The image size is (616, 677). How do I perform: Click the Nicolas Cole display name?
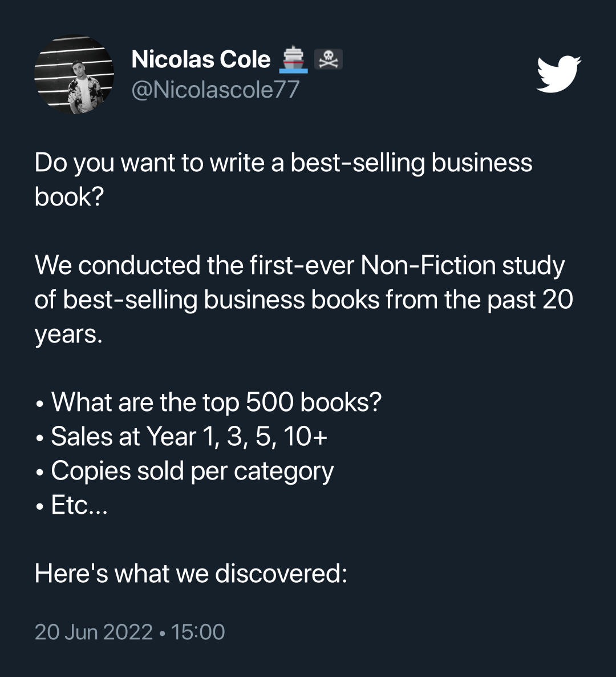point(201,59)
